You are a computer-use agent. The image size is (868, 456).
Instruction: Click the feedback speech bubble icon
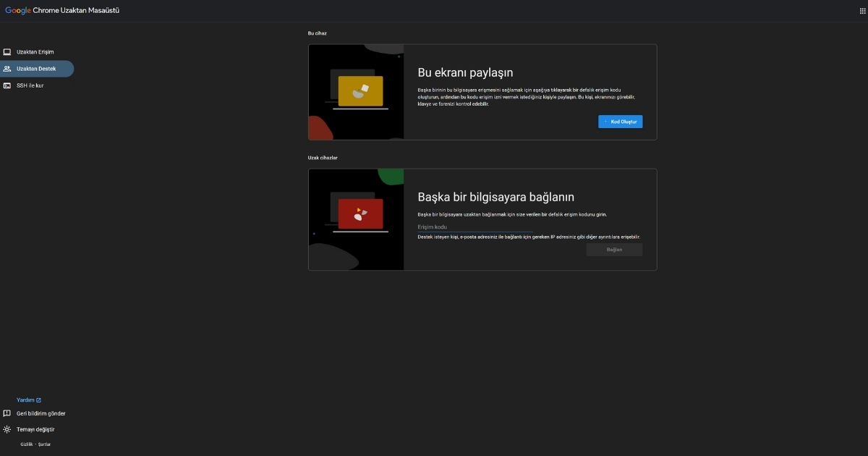click(7, 413)
